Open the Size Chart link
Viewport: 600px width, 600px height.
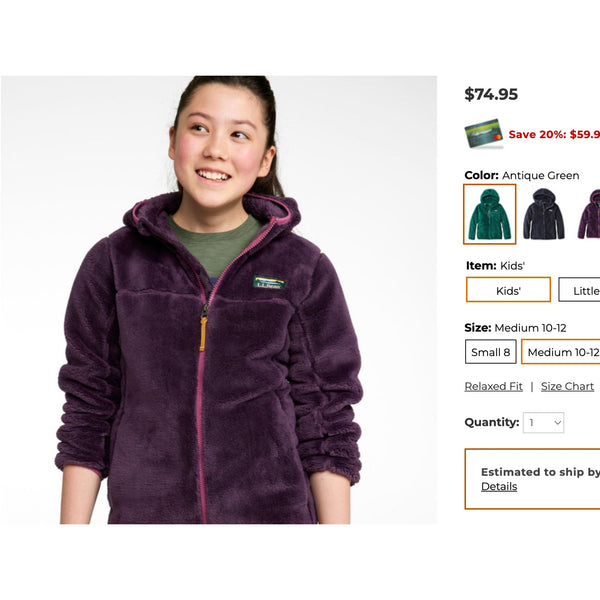pos(567,386)
